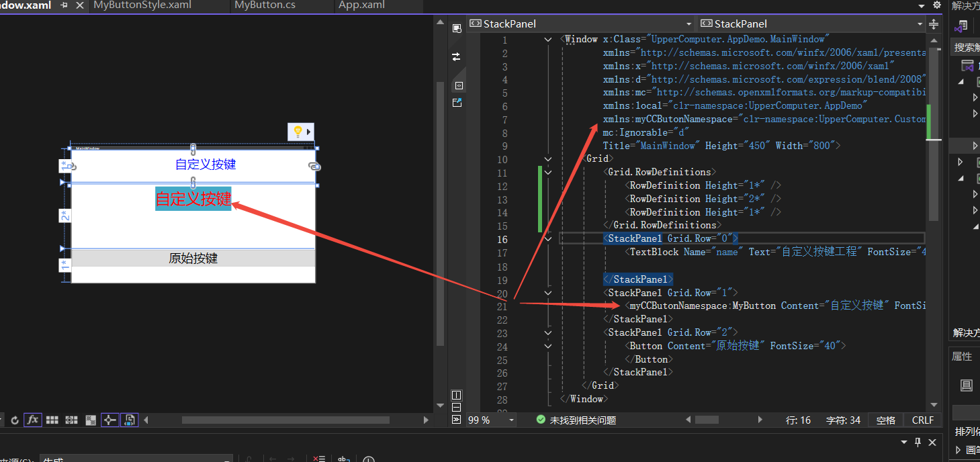Viewport: 980px width, 462px height.
Task: Toggle the artboard checkerboard background
Action: point(91,420)
